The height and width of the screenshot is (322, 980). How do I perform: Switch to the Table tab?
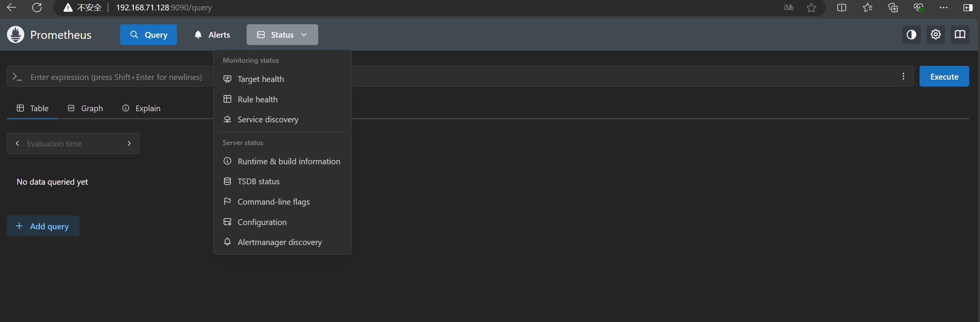[32, 108]
